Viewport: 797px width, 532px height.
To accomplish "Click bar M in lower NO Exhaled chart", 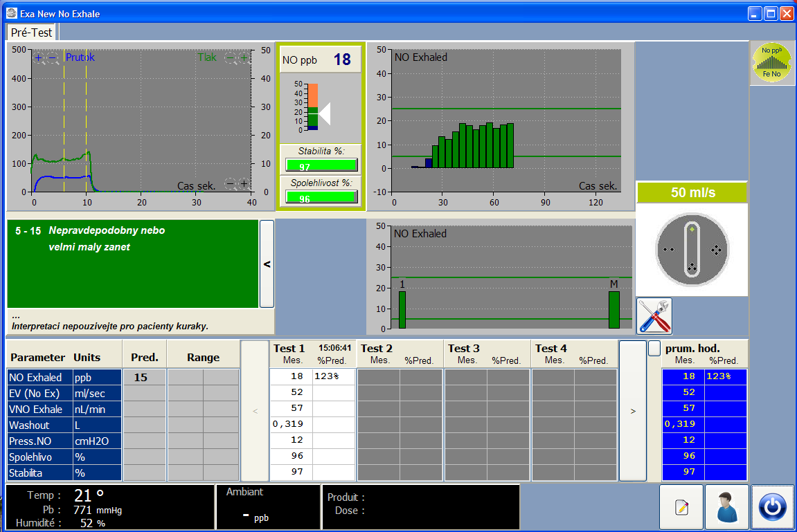I will pyautogui.click(x=614, y=309).
